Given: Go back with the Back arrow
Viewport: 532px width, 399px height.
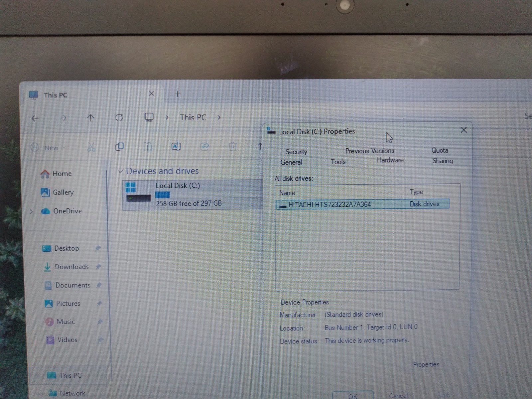Looking at the screenshot, I should point(35,118).
